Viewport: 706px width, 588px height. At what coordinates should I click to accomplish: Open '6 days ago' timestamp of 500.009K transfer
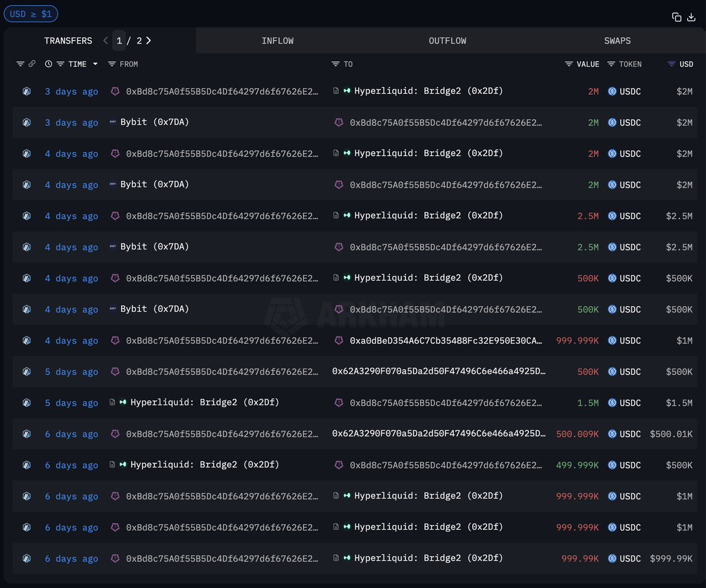pos(71,434)
